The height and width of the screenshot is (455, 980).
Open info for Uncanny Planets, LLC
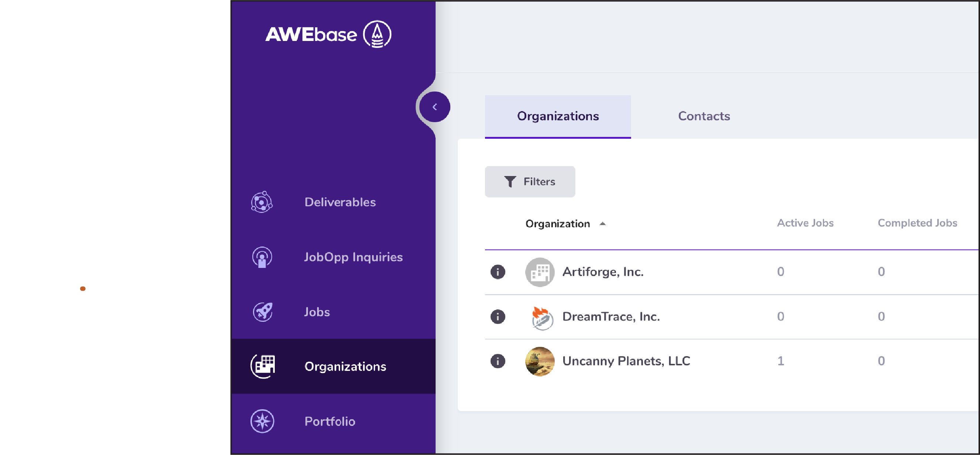498,361
